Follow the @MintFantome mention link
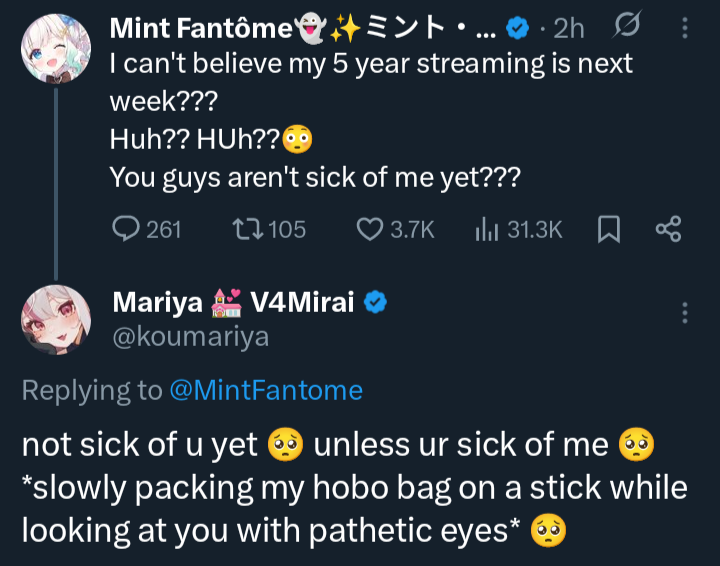The width and height of the screenshot is (720, 566). point(266,390)
